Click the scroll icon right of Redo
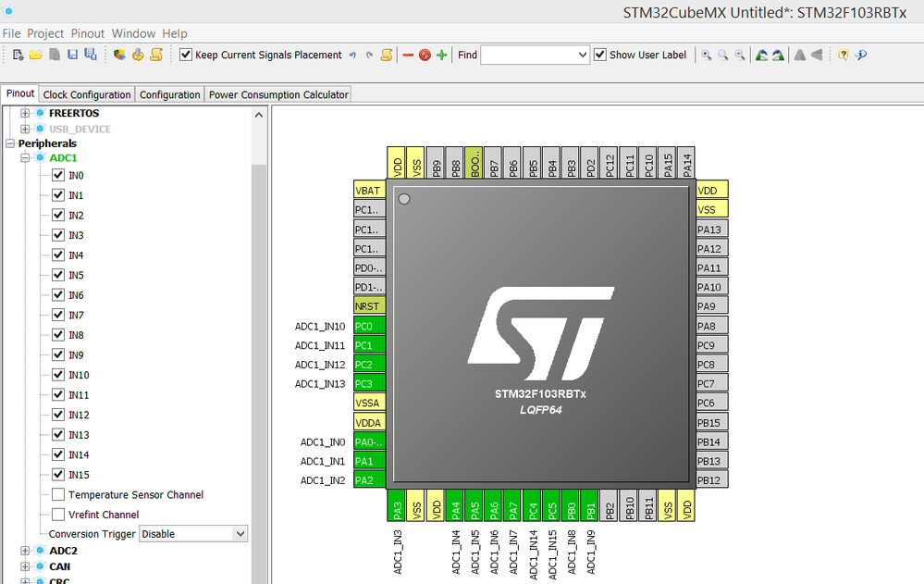The image size is (924, 584). (387, 55)
